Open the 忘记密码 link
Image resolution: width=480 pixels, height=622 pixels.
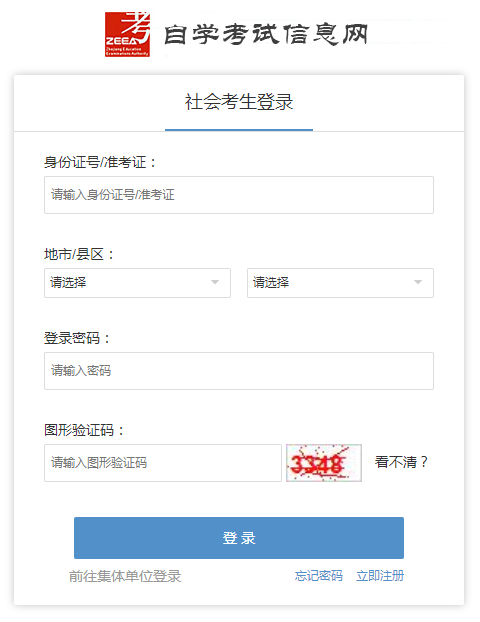tap(319, 576)
